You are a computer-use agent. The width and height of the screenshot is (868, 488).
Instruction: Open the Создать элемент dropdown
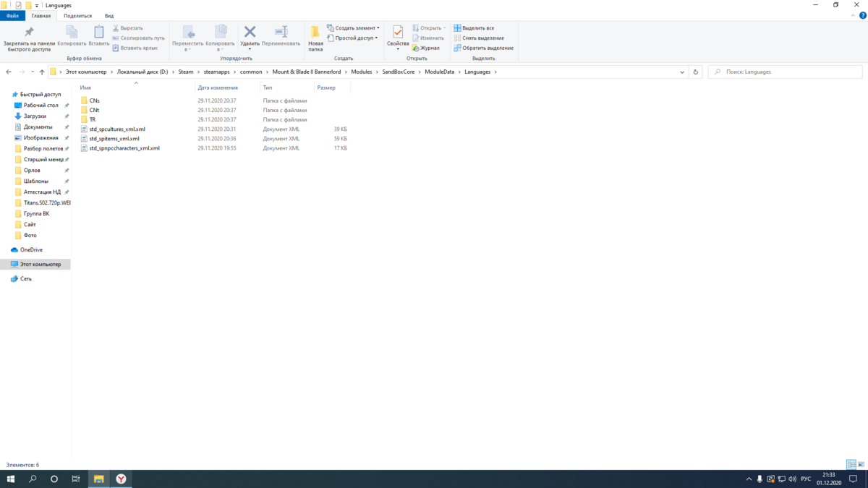(x=353, y=28)
